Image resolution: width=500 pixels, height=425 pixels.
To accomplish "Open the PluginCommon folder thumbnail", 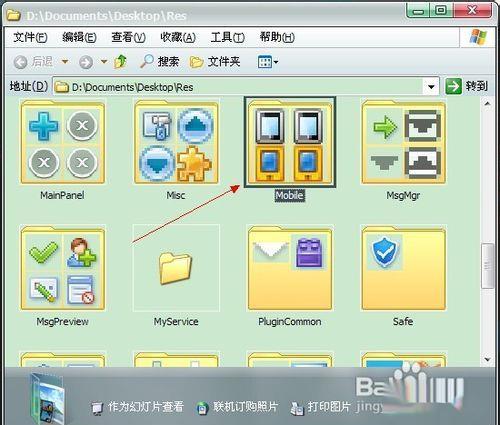I will coord(290,268).
